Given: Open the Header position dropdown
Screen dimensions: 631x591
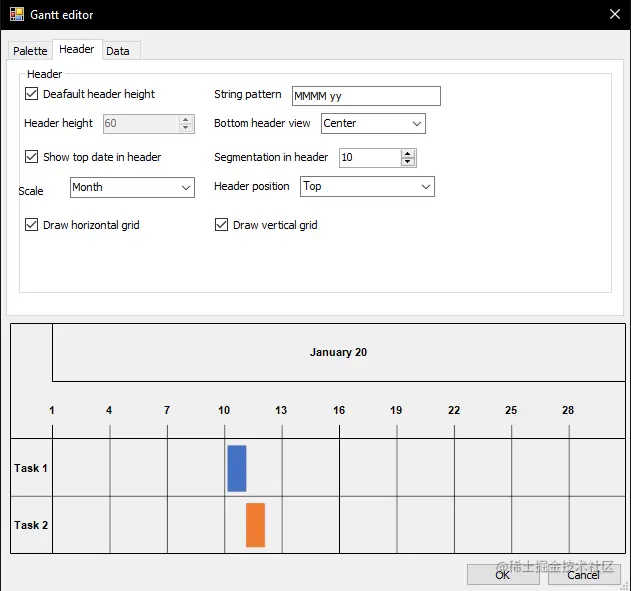Looking at the screenshot, I should point(367,186).
